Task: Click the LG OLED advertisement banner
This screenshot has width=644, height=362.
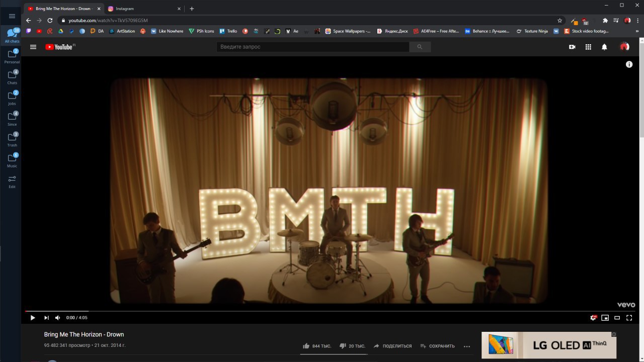Action: 549,345
